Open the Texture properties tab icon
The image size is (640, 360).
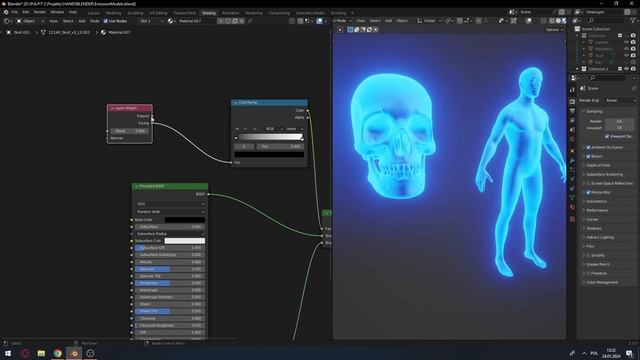572,219
